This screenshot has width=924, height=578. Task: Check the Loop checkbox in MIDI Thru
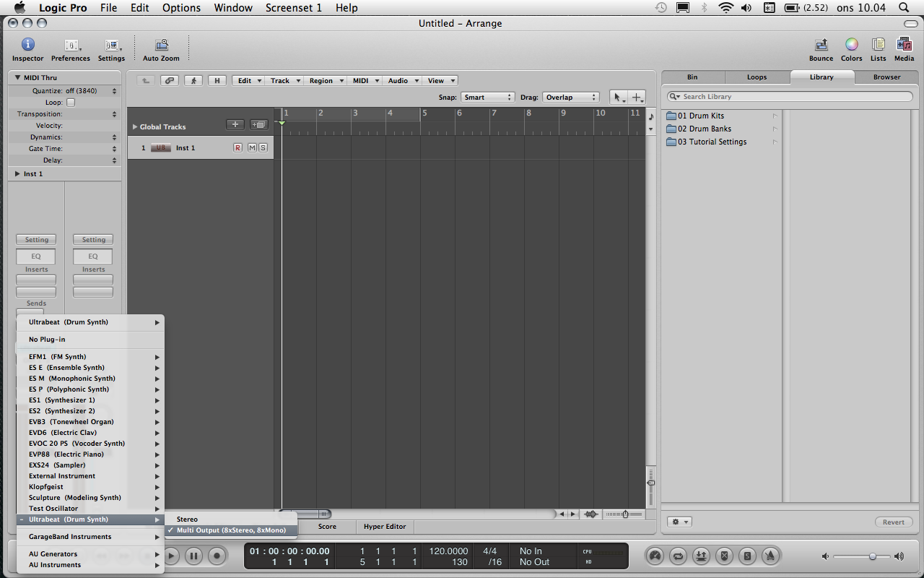71,103
